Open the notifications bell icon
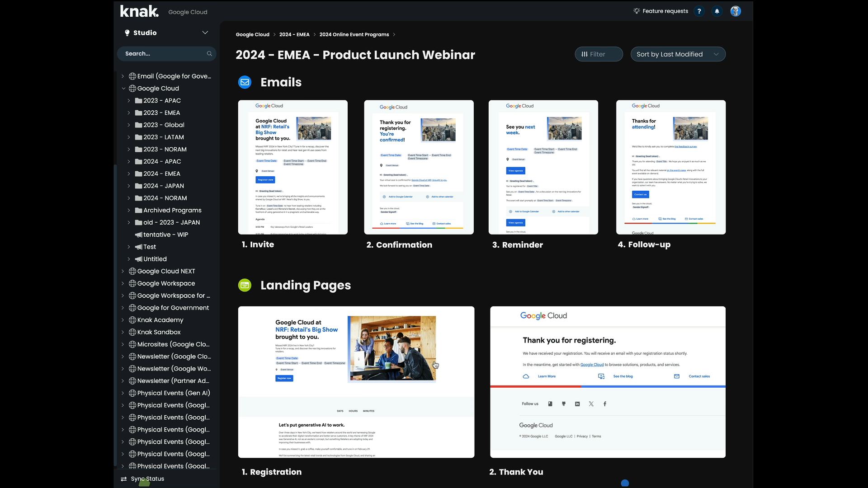Screen dimensions: 868x488 click(717, 11)
